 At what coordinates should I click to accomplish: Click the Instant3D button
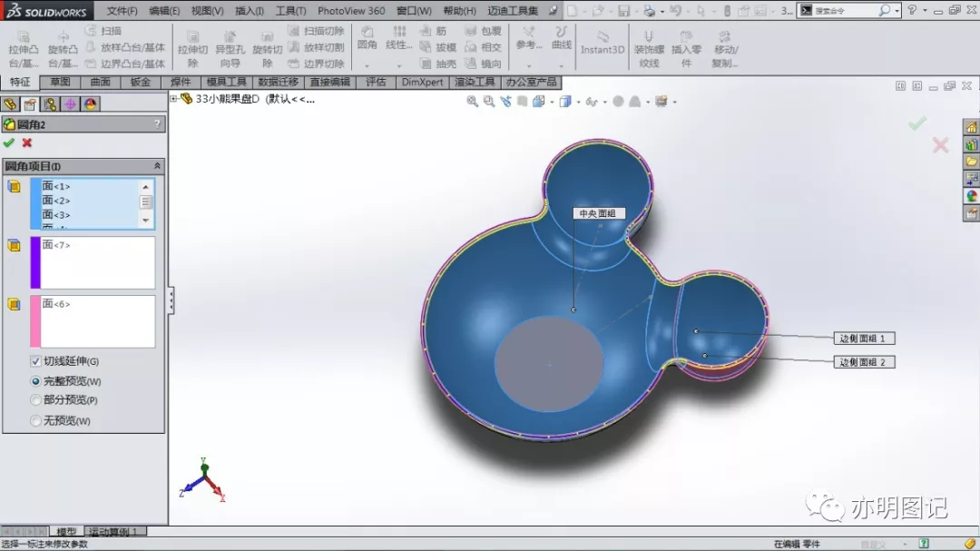[x=603, y=44]
